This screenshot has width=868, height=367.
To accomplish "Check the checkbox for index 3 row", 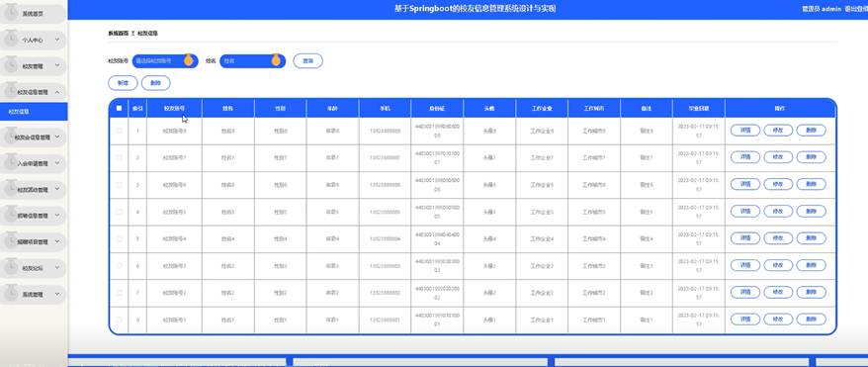I will (119, 184).
